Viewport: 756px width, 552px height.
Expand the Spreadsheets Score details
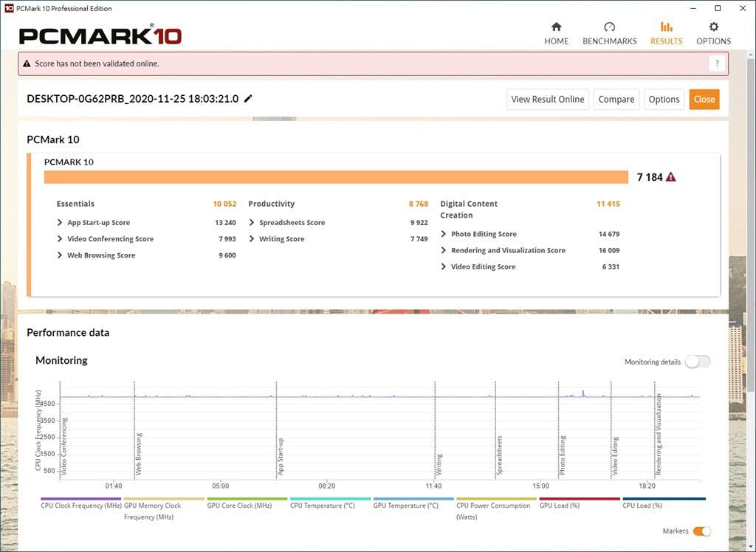point(252,223)
